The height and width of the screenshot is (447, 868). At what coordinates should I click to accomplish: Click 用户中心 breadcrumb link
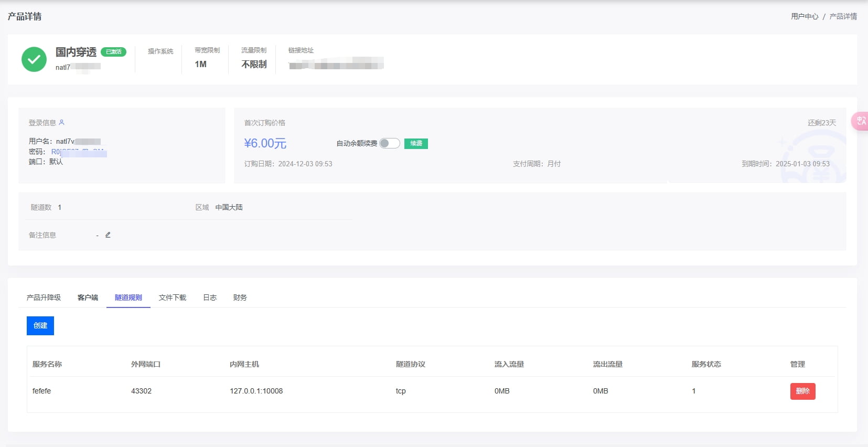[805, 17]
